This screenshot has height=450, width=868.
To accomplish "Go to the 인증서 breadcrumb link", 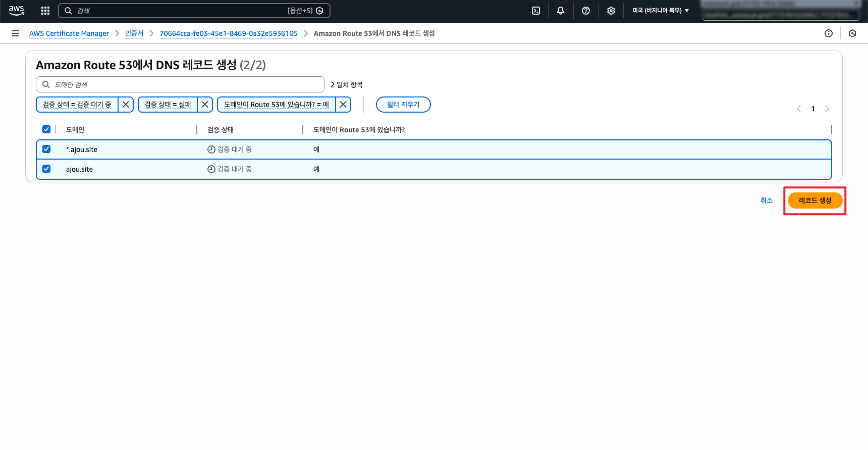I will [134, 33].
